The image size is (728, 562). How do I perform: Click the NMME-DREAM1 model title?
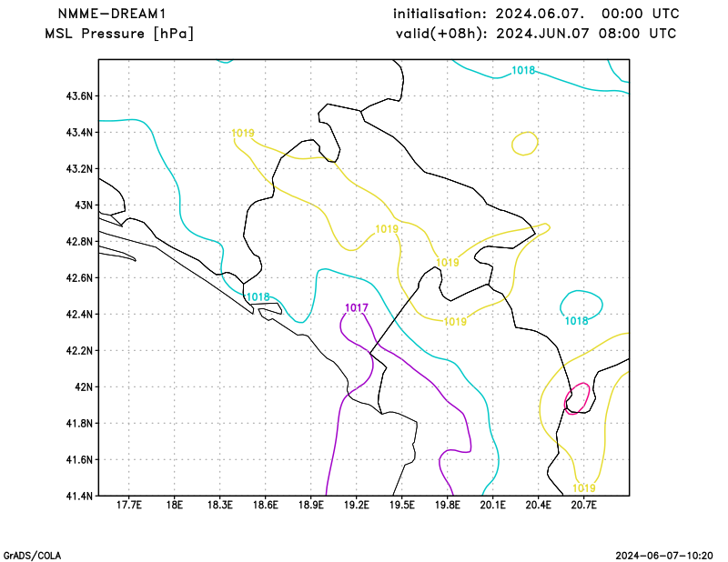(111, 14)
